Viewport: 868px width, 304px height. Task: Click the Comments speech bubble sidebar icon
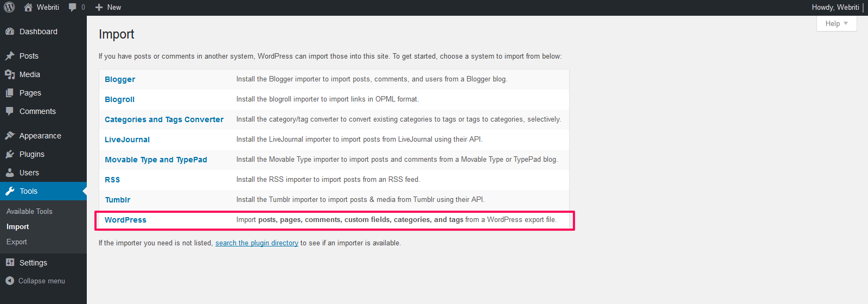click(10, 111)
